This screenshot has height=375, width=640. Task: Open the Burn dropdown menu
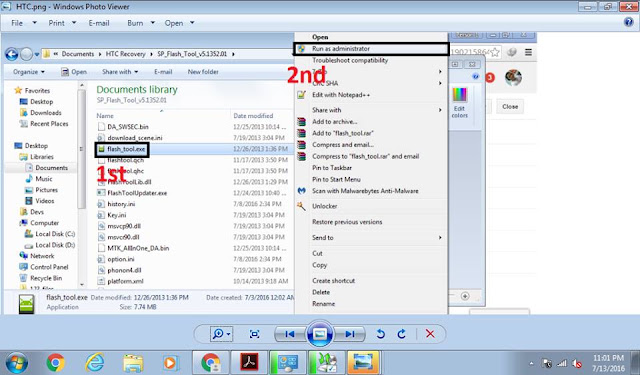click(x=141, y=23)
